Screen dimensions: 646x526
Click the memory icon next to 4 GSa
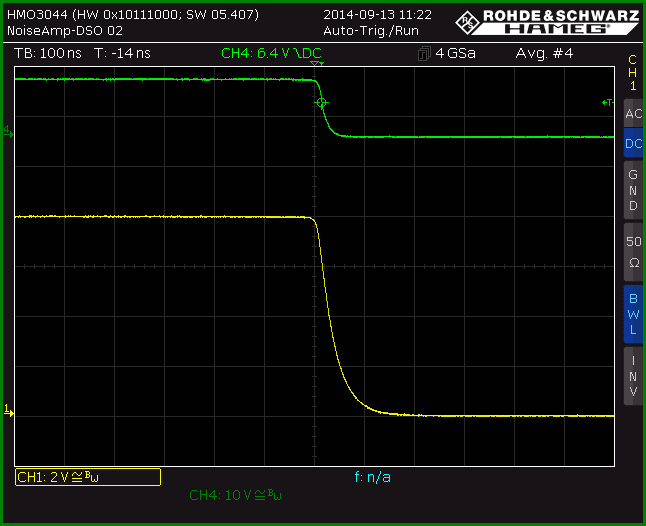click(x=424, y=54)
